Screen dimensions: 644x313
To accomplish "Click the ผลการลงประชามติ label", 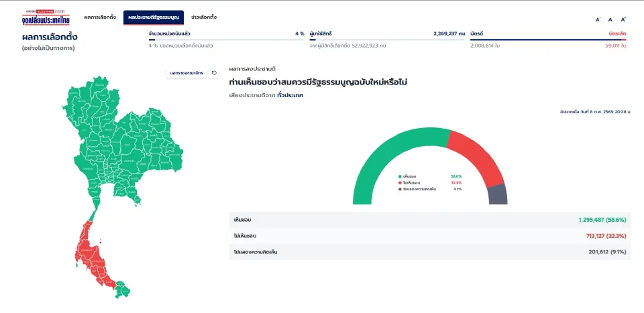I will pyautogui.click(x=252, y=69).
